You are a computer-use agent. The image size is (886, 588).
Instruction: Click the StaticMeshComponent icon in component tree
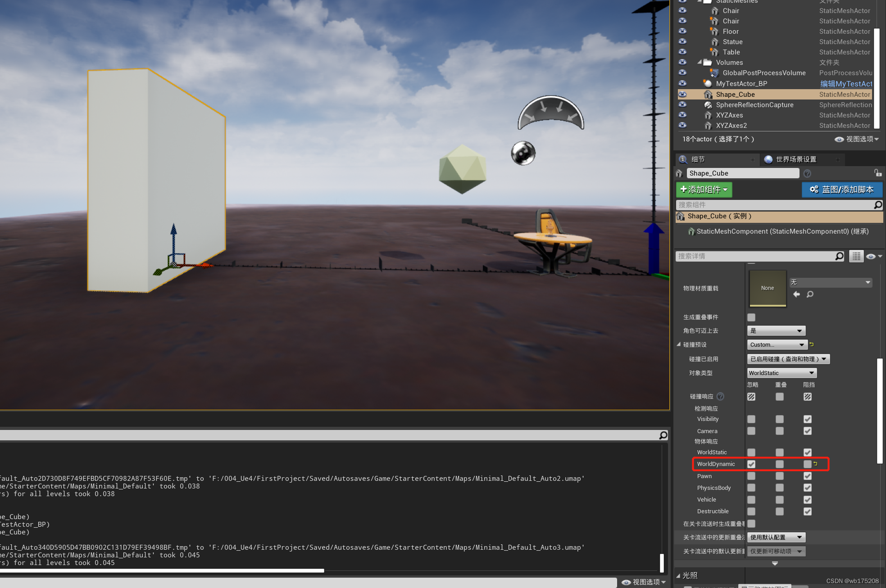[691, 231]
